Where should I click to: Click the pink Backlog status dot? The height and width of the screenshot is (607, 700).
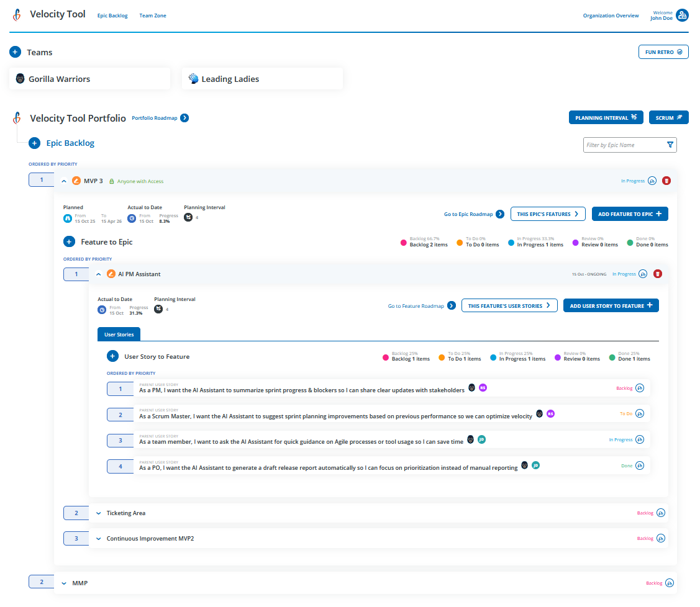[x=404, y=243]
